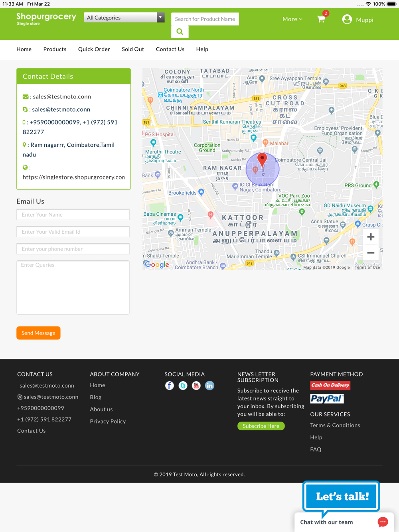Click the Send Message button
This screenshot has width=399, height=532.
(x=38, y=333)
